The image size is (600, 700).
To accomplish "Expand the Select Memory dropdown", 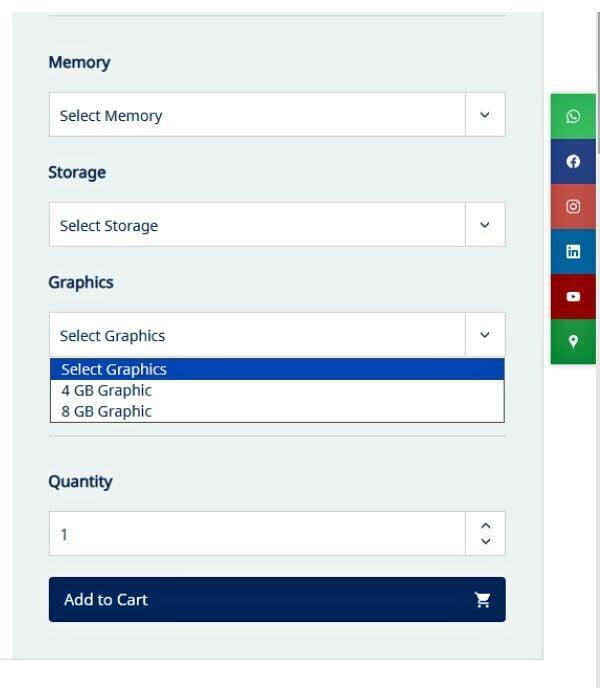I will click(257, 115).
